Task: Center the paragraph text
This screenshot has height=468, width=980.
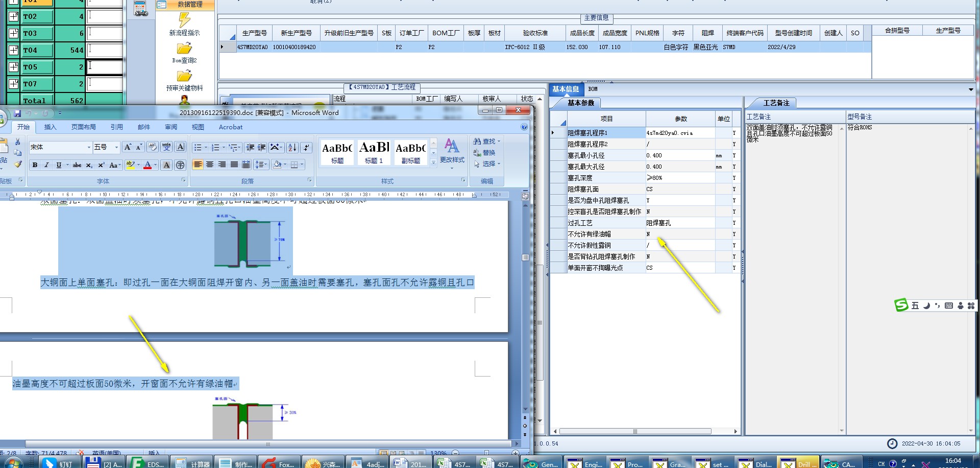Action: pyautogui.click(x=210, y=165)
